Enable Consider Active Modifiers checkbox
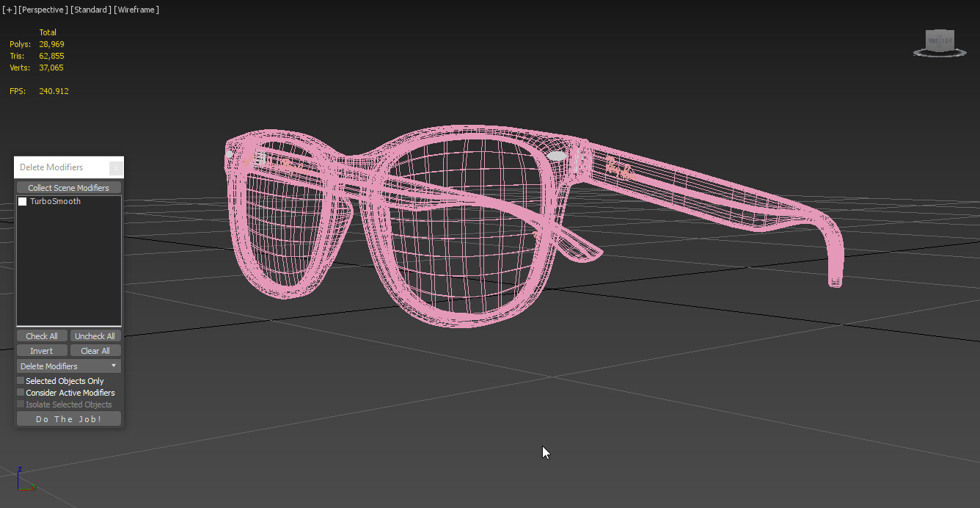This screenshot has width=980, height=508. [x=21, y=393]
